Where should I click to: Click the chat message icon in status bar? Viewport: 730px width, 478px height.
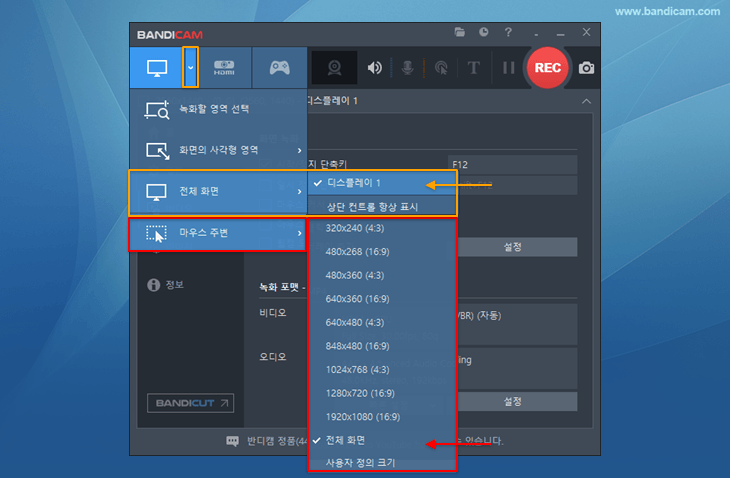pos(232,441)
